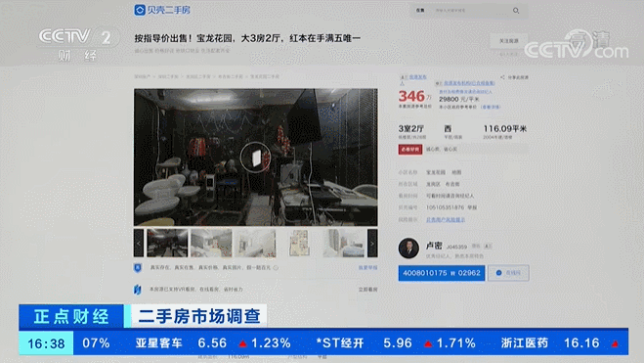Viewport: 644px width, 363px height.
Task: Open the 宝龙花园 community link
Action: (436, 172)
